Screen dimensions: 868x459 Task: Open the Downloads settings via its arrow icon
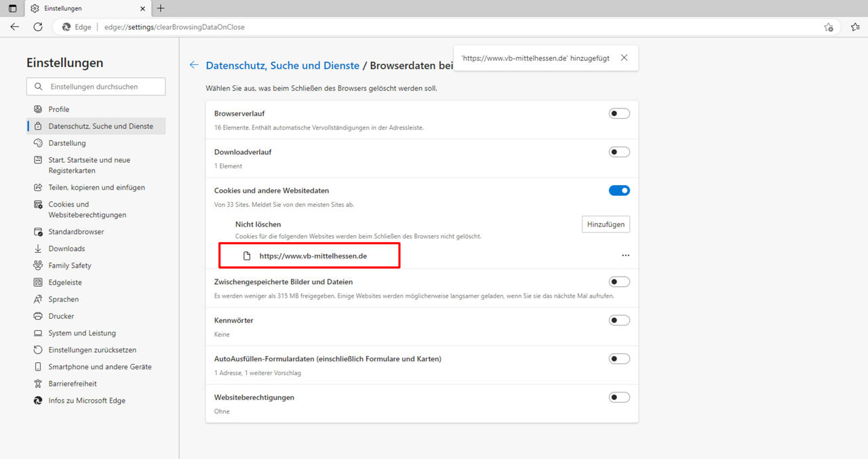[x=39, y=248]
